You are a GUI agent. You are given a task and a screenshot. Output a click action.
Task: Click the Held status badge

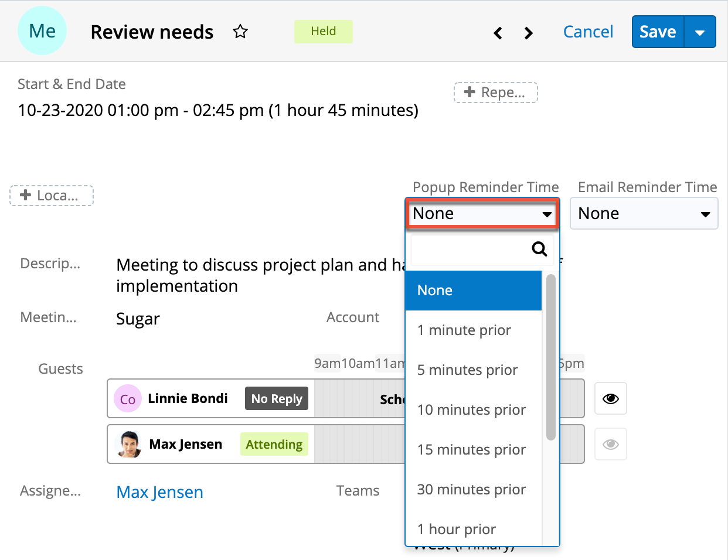(x=323, y=31)
